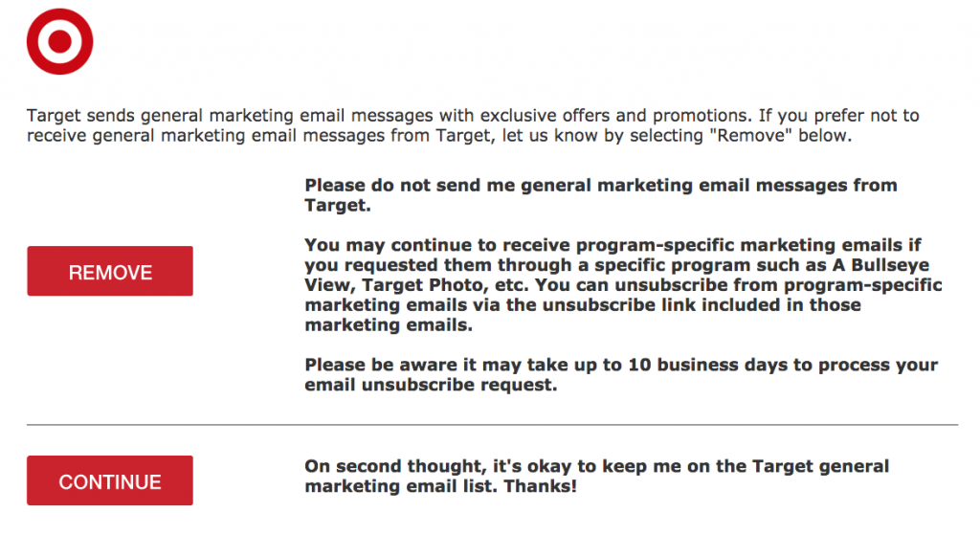Viewport: 980px width, 557px height.
Task: Click the Target bullseye logo
Action: [60, 42]
